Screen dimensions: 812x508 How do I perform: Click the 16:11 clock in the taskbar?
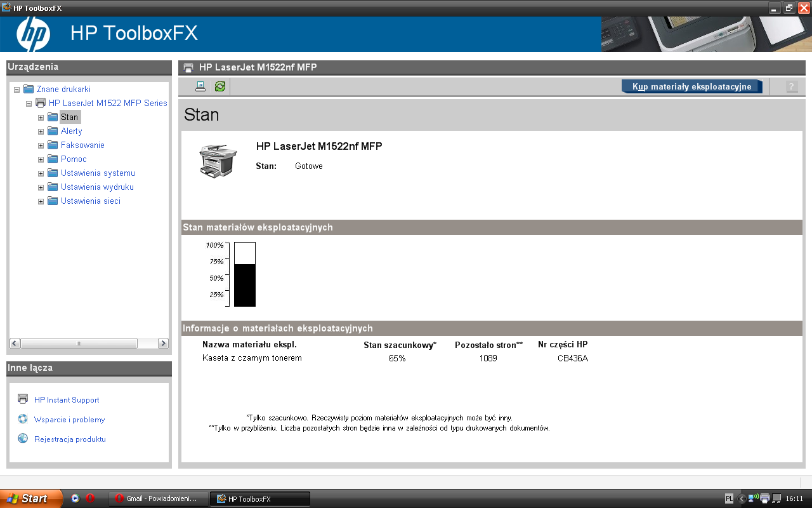[794, 498]
